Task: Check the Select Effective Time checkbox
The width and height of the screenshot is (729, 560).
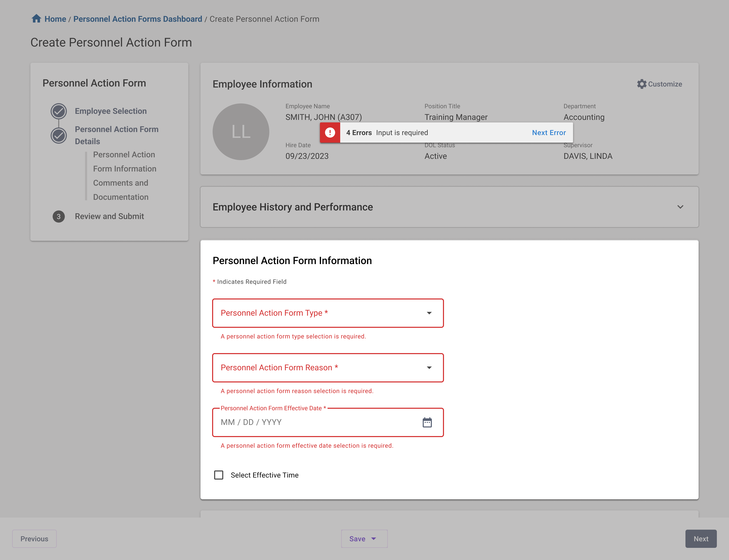Action: click(x=219, y=475)
